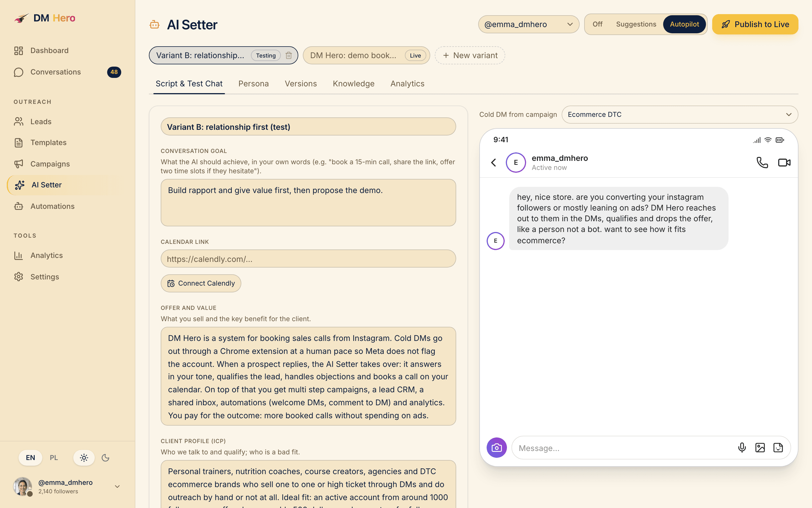Open the Dashboard grid icon
812x508 pixels.
tap(18, 51)
